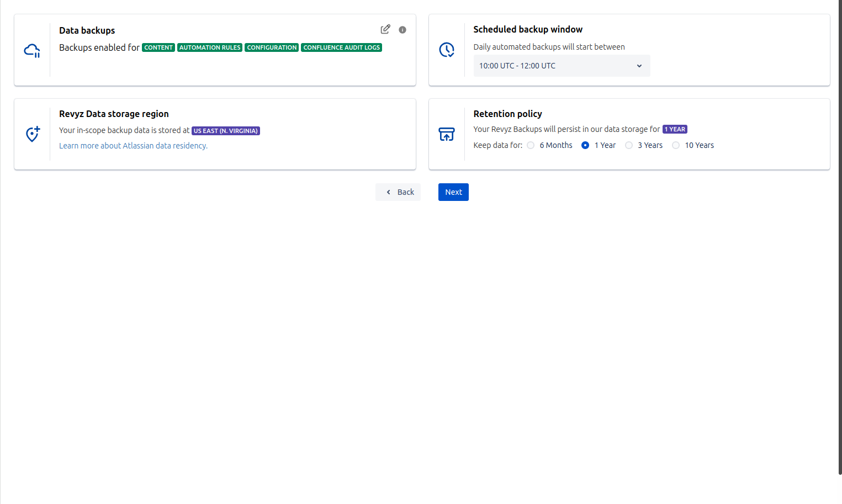
Task: Click the info icon on the Data backups card
Action: [x=402, y=29]
